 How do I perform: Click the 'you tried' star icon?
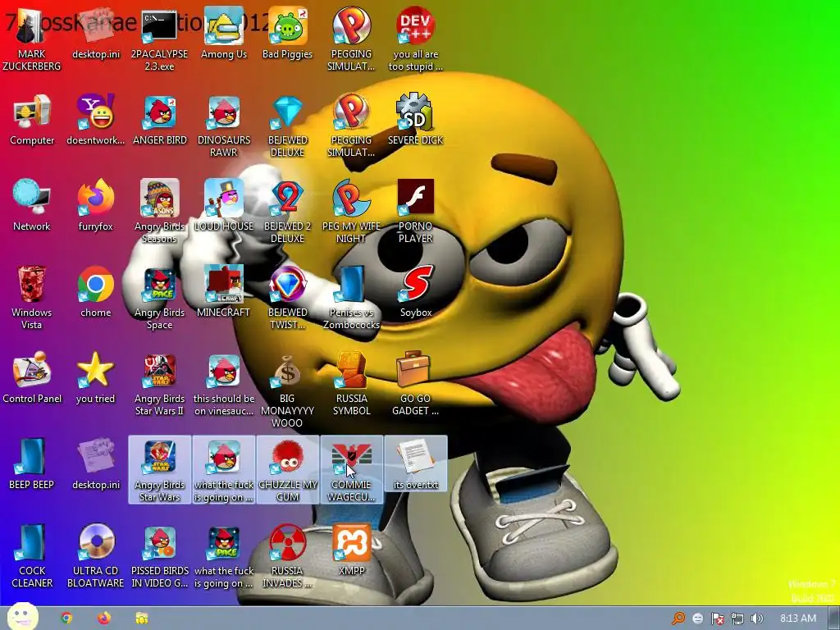(x=95, y=378)
